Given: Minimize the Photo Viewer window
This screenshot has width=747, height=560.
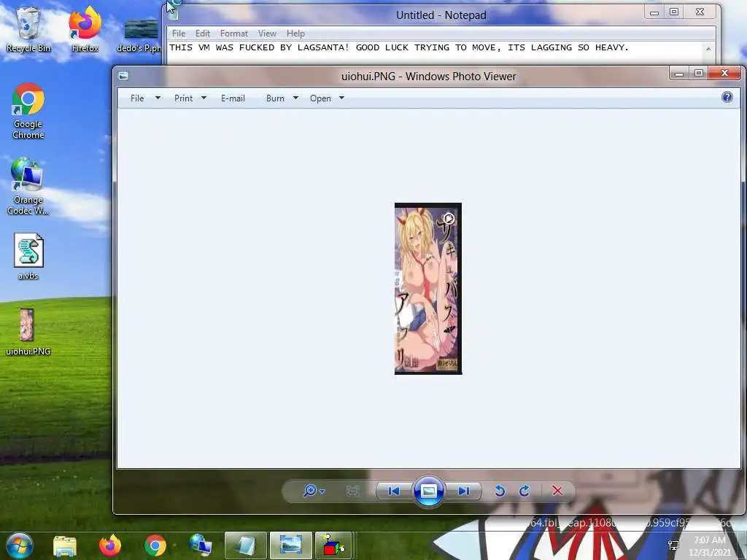Looking at the screenshot, I should click(679, 74).
